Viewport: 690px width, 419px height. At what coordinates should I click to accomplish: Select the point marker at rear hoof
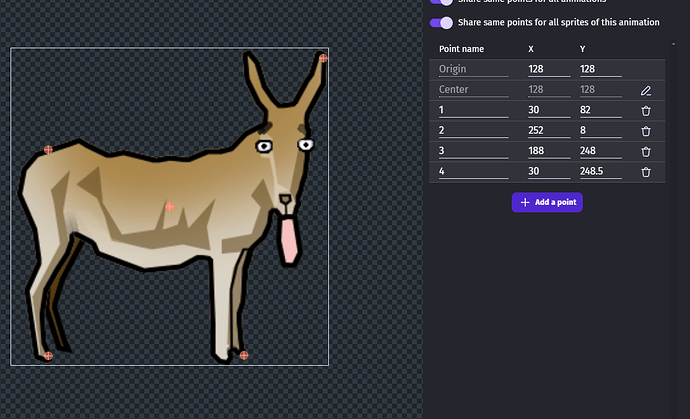[48, 356]
